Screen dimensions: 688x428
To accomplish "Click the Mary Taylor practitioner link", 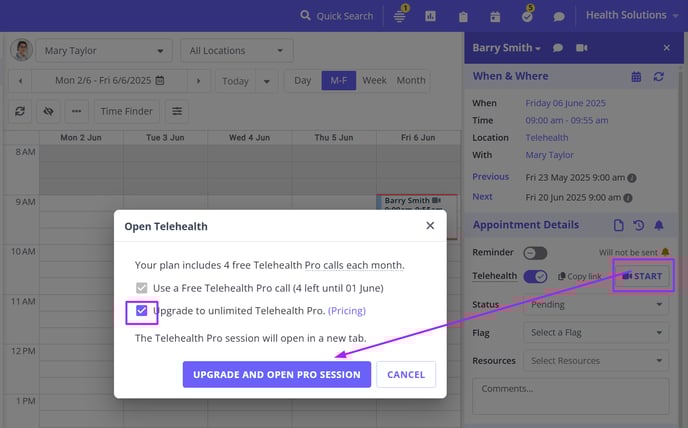I will [549, 155].
